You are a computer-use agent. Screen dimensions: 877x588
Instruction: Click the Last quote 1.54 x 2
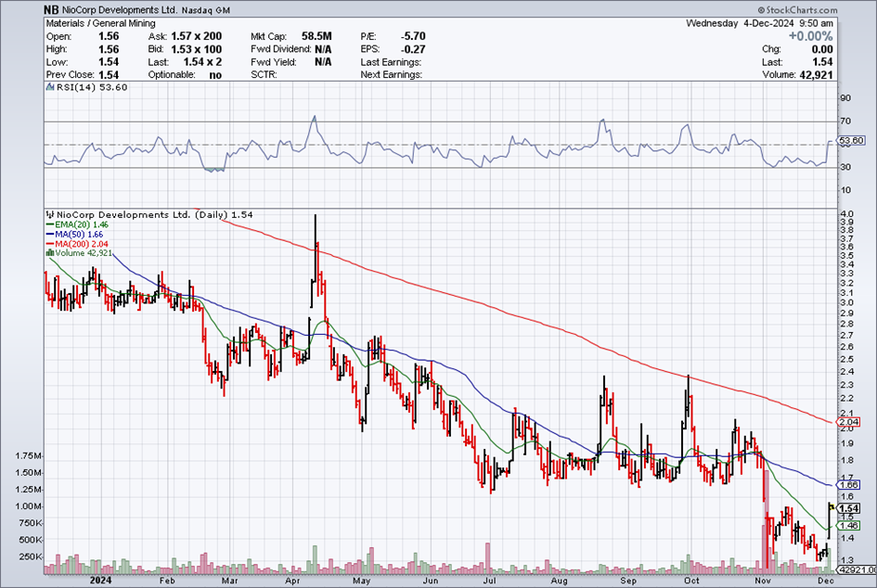pyautogui.click(x=202, y=62)
